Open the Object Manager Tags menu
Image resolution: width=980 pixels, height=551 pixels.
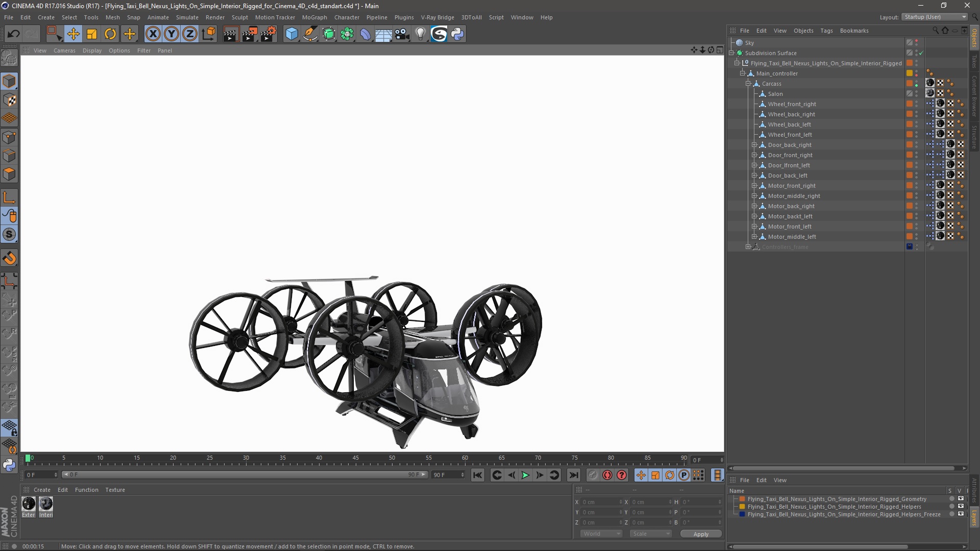[826, 31]
